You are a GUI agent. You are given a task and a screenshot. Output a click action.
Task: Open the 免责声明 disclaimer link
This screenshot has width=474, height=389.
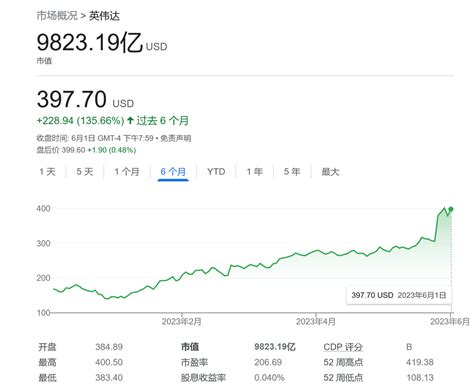pos(176,138)
